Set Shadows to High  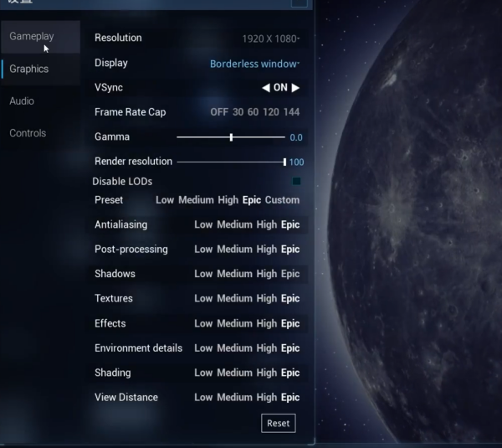coord(267,274)
